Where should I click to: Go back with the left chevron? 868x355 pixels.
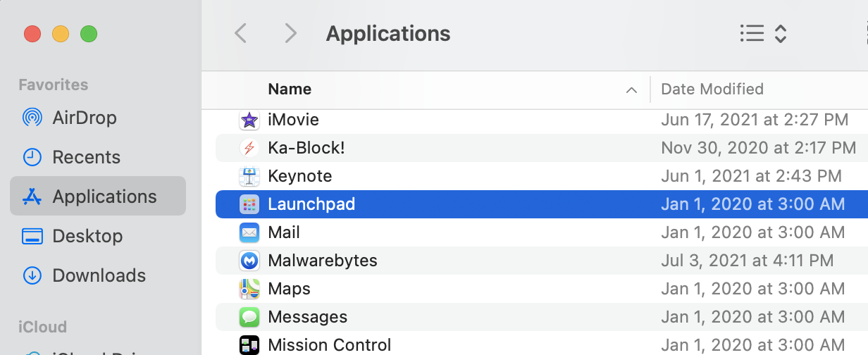(x=240, y=33)
